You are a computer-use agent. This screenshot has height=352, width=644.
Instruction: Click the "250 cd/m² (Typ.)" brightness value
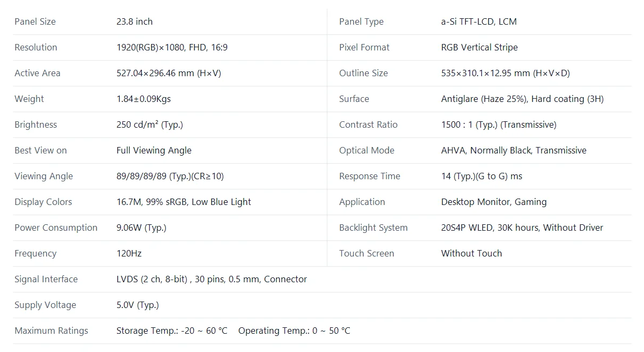[x=150, y=124]
